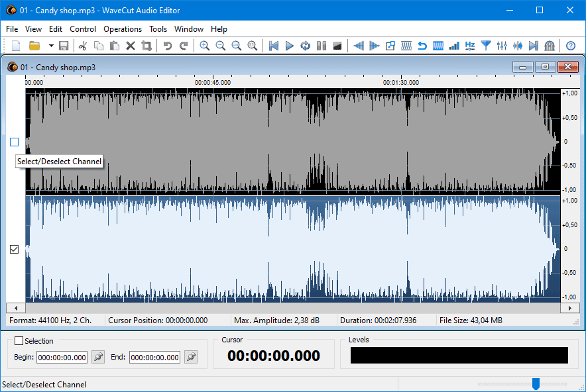Click the Filter funnel icon

point(486,46)
